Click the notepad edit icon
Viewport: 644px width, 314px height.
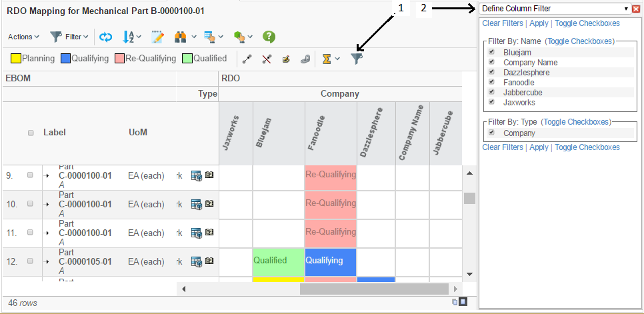(x=157, y=37)
